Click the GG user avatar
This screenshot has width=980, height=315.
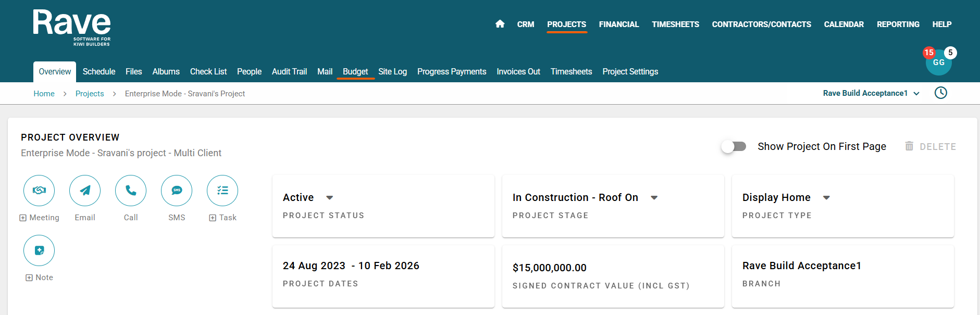pyautogui.click(x=938, y=62)
